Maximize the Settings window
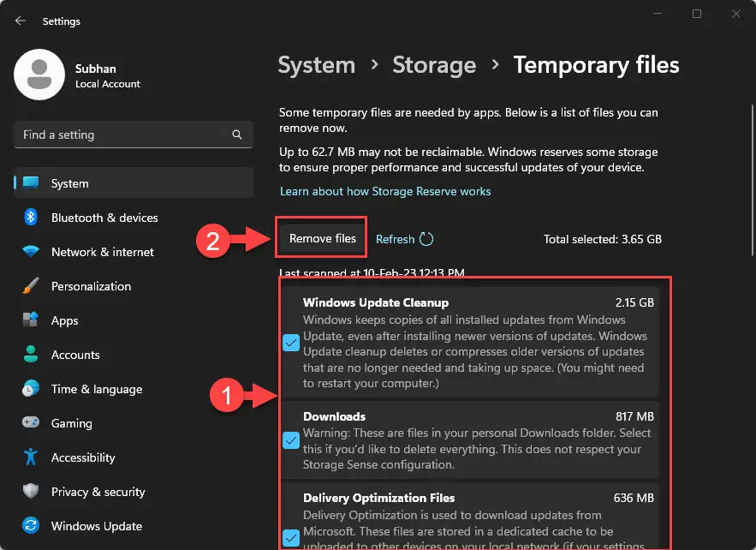 pyautogui.click(x=697, y=14)
